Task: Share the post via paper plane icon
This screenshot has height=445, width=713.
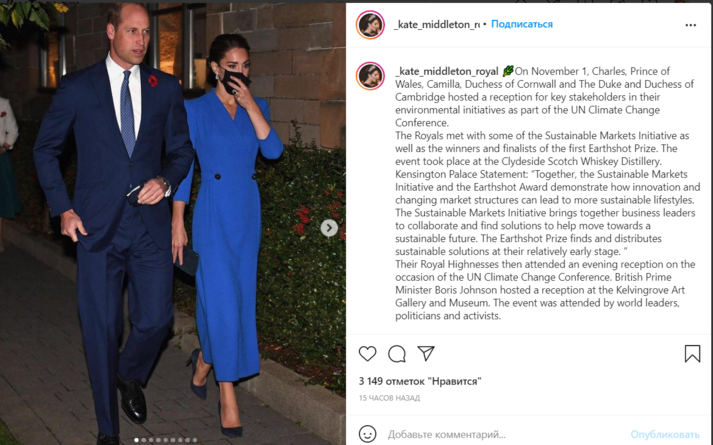Action: pyautogui.click(x=426, y=353)
